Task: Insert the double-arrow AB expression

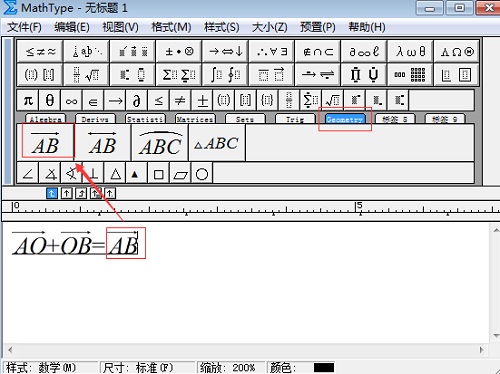Action: (x=103, y=143)
